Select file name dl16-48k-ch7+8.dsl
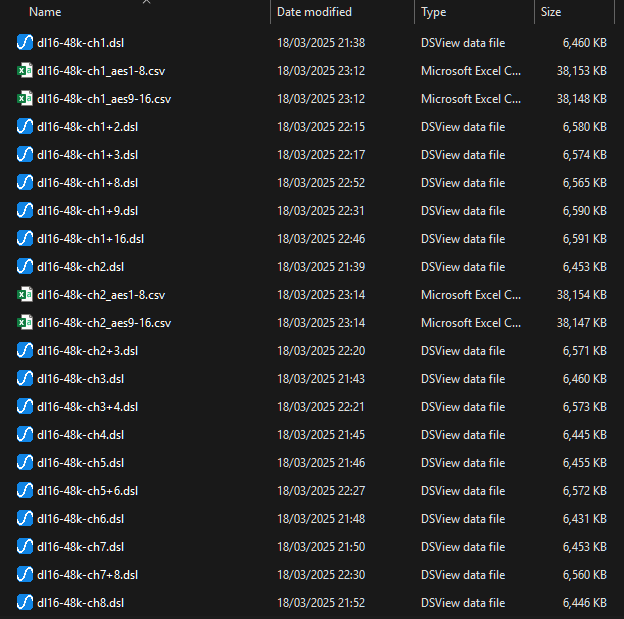624x619 pixels. 87,574
